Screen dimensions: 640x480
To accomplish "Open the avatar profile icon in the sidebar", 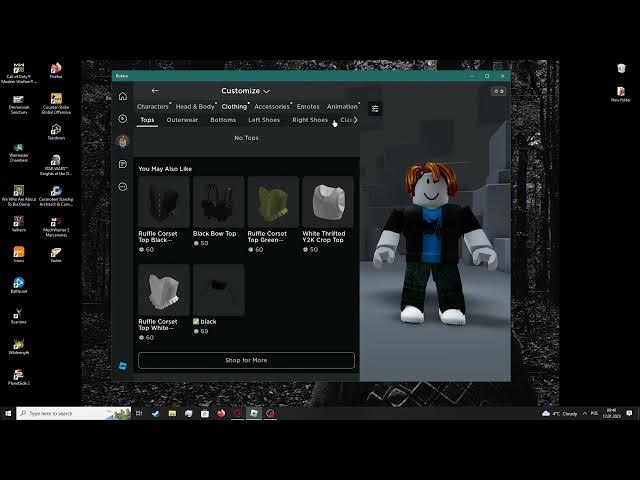I will click(123, 141).
